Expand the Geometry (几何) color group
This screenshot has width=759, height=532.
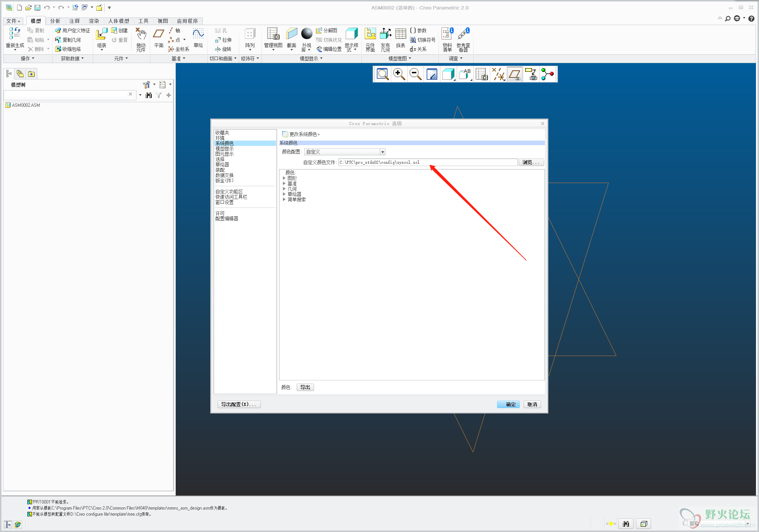pyautogui.click(x=284, y=188)
